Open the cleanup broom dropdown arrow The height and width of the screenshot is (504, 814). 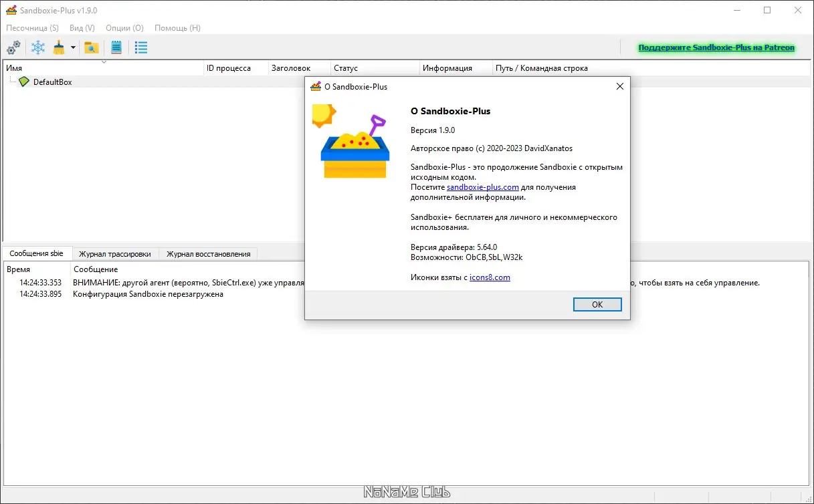(x=73, y=48)
